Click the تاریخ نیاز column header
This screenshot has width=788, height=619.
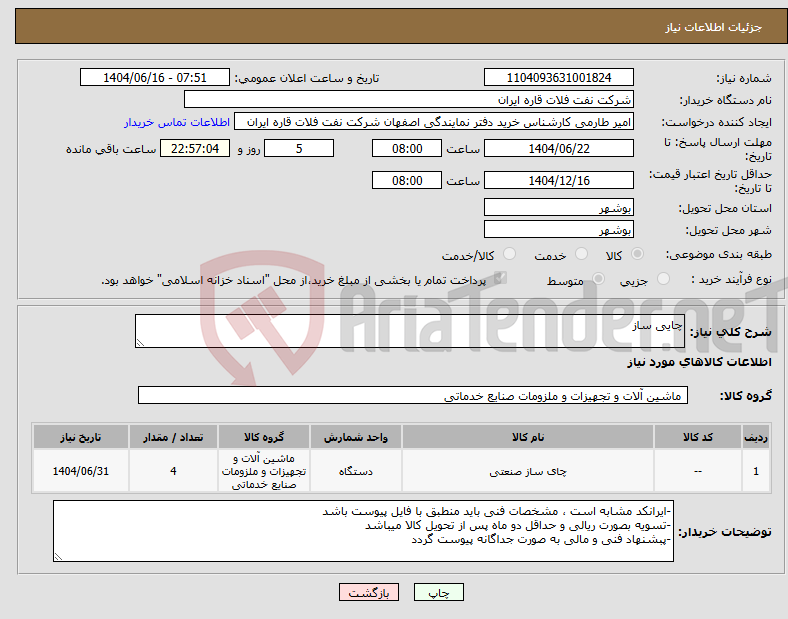pos(80,437)
